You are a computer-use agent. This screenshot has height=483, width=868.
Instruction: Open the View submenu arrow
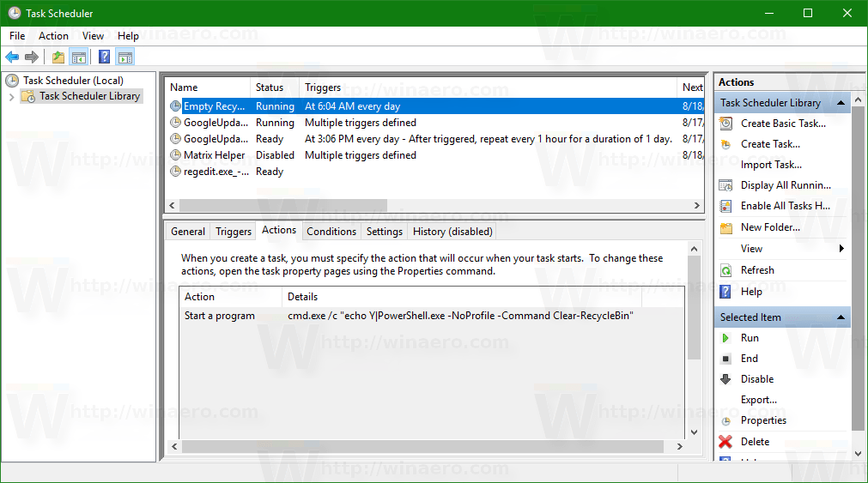coord(841,249)
